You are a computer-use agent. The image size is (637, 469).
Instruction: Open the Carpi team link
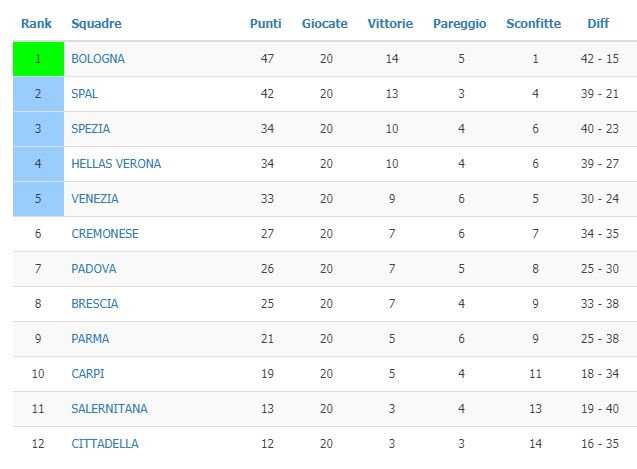(x=88, y=374)
